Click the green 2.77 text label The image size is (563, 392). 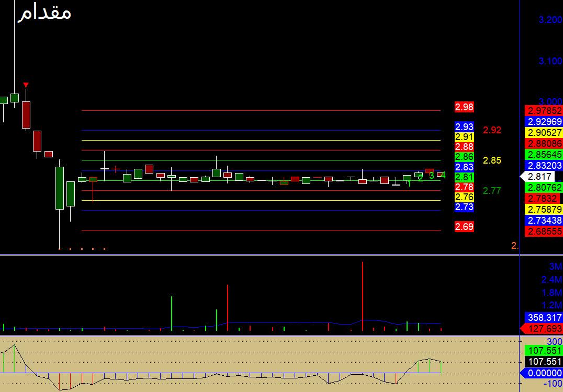coord(492,191)
